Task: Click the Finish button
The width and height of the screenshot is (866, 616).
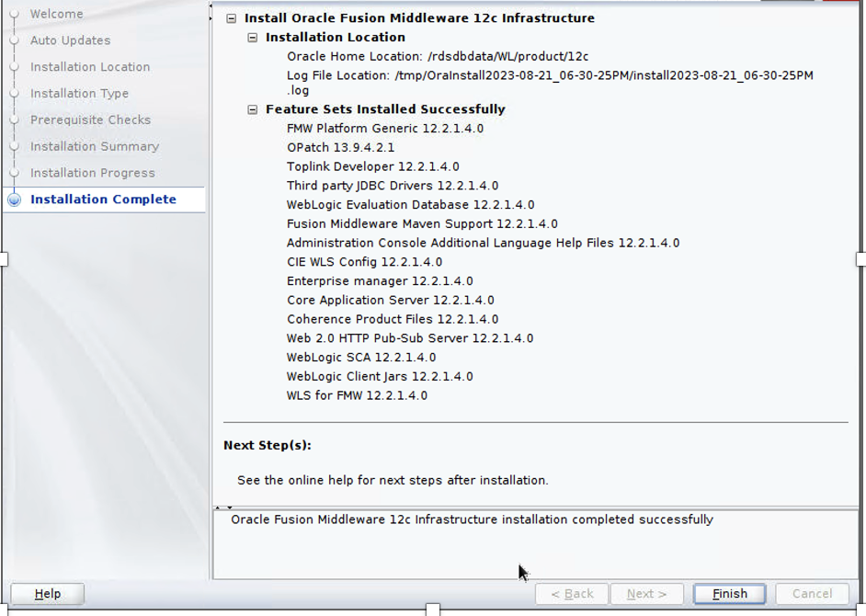Action: click(730, 594)
